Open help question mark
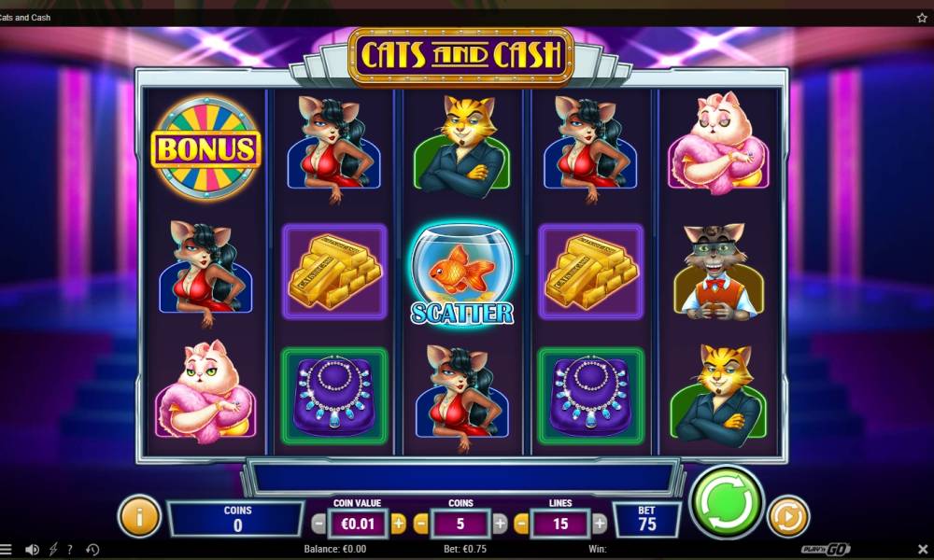Screen dimensions: 934x560 (x=70, y=550)
